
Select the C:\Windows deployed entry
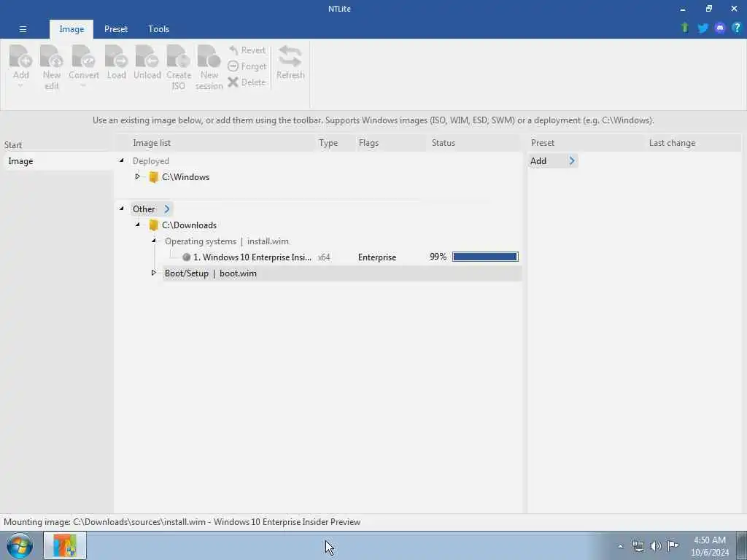186,177
